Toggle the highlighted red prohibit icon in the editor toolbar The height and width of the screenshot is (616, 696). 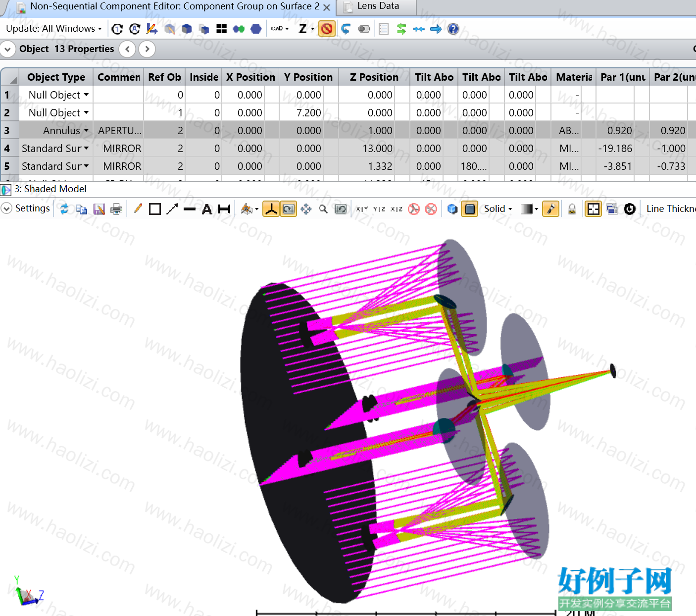click(327, 29)
